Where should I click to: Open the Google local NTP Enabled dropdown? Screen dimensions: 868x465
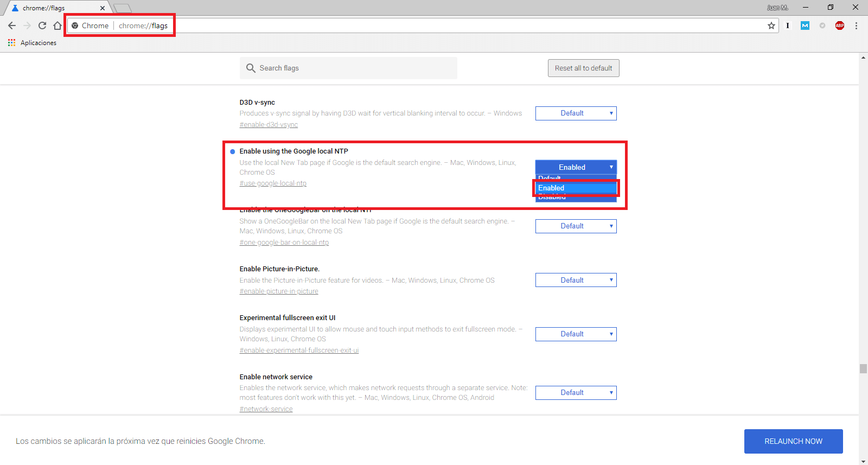pyautogui.click(x=576, y=167)
